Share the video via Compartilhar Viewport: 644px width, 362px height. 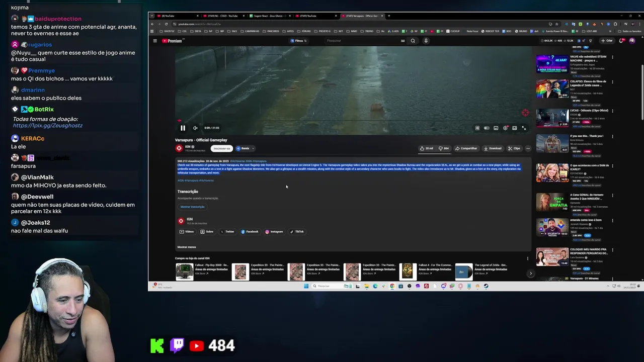(466, 148)
